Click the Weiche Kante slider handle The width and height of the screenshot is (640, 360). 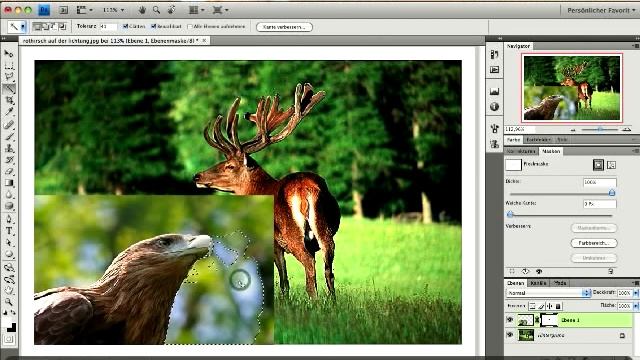click(x=510, y=214)
